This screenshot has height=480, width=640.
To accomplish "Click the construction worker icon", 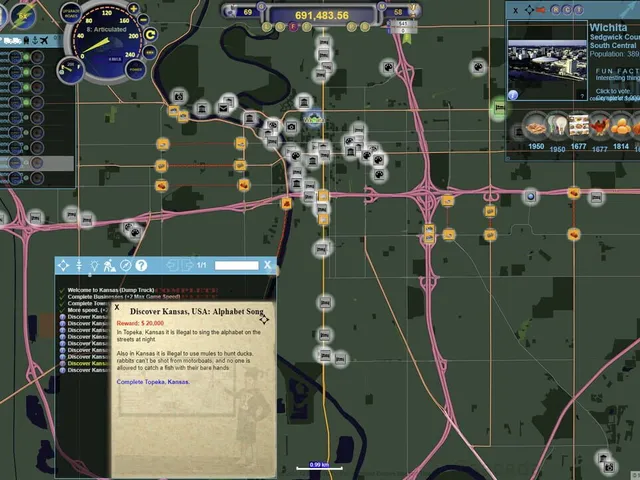I will click(x=109, y=266).
